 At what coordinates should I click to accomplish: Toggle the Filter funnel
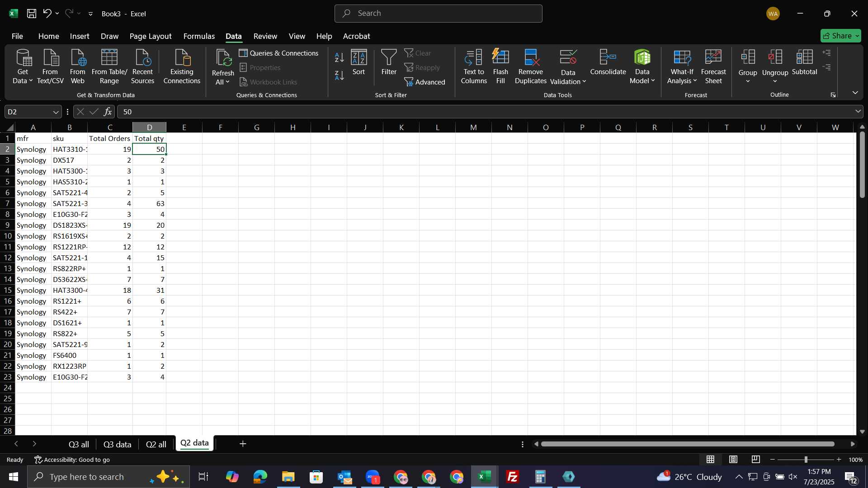(x=389, y=63)
